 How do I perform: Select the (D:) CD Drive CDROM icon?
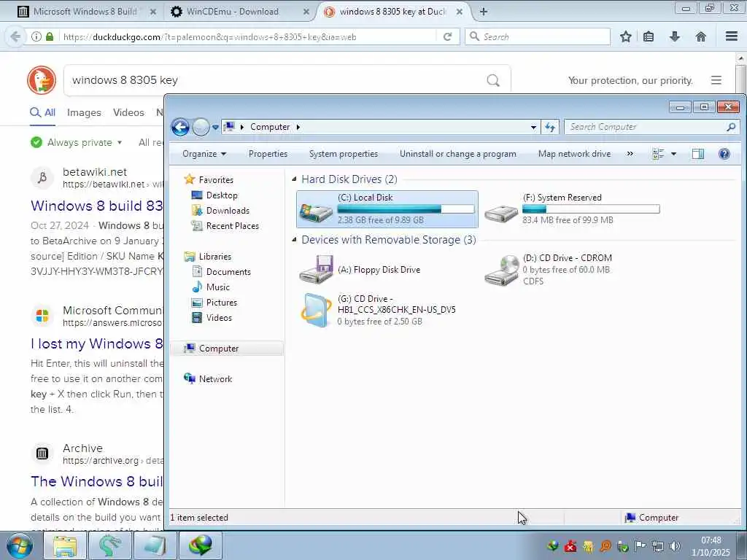pos(502,270)
